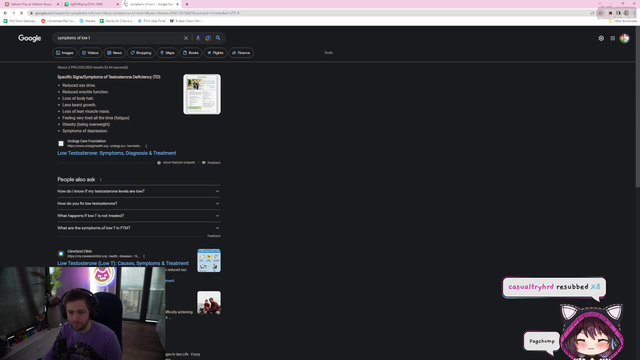This screenshot has width=640, height=360.
Task: Filter results by Images
Action: pyautogui.click(x=64, y=53)
